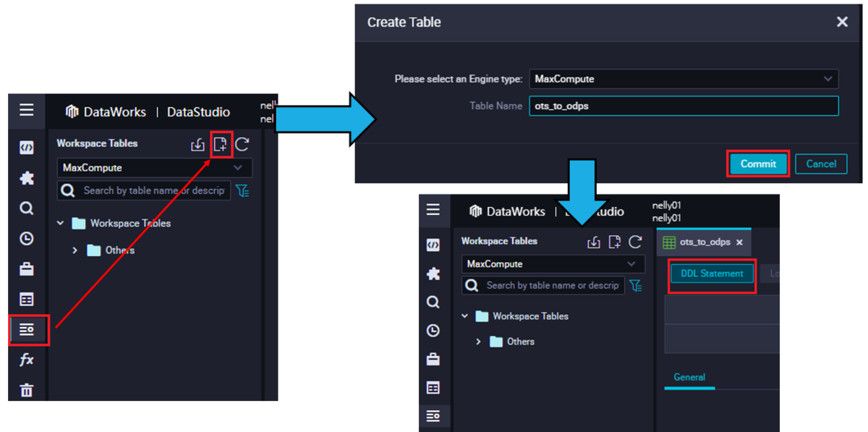Image resolution: width=868 pixels, height=432 pixels.
Task: Click DataStudio title in window with fx icon
Action: 198,112
